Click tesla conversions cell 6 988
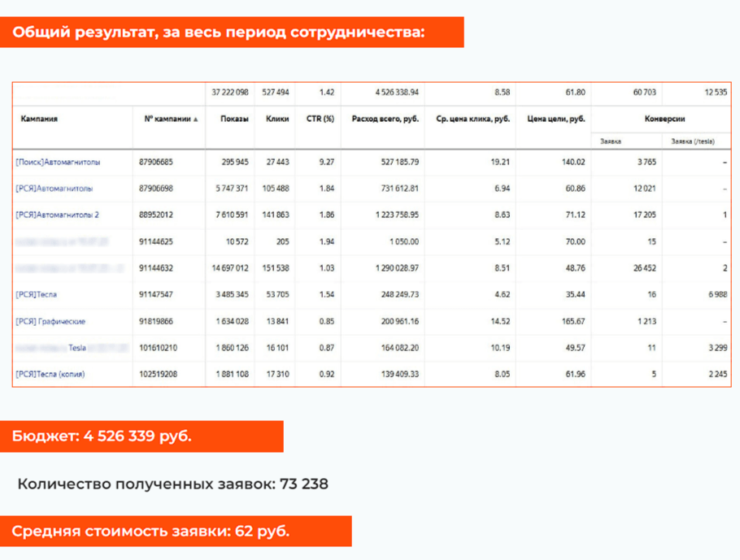Image resolution: width=740 pixels, height=560 pixels. (x=718, y=294)
